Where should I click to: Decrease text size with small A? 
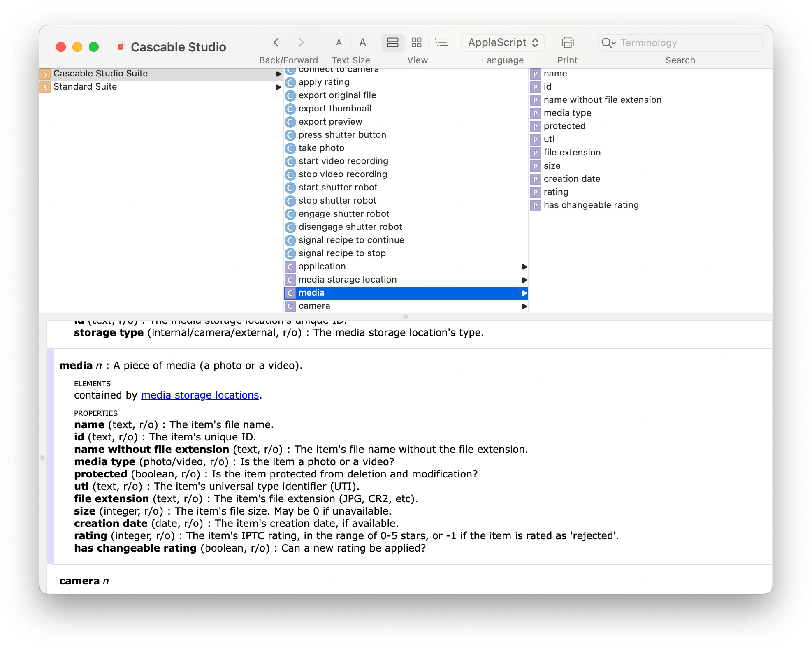tap(339, 42)
